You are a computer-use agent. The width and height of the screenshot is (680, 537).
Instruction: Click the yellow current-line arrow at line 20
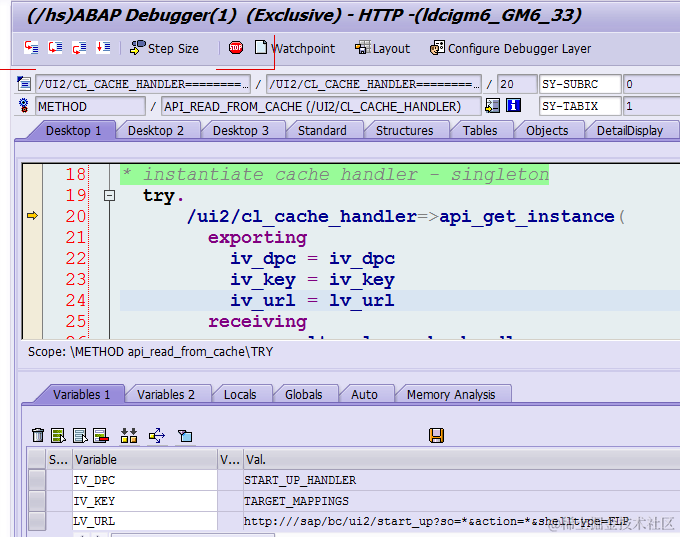(x=32, y=216)
